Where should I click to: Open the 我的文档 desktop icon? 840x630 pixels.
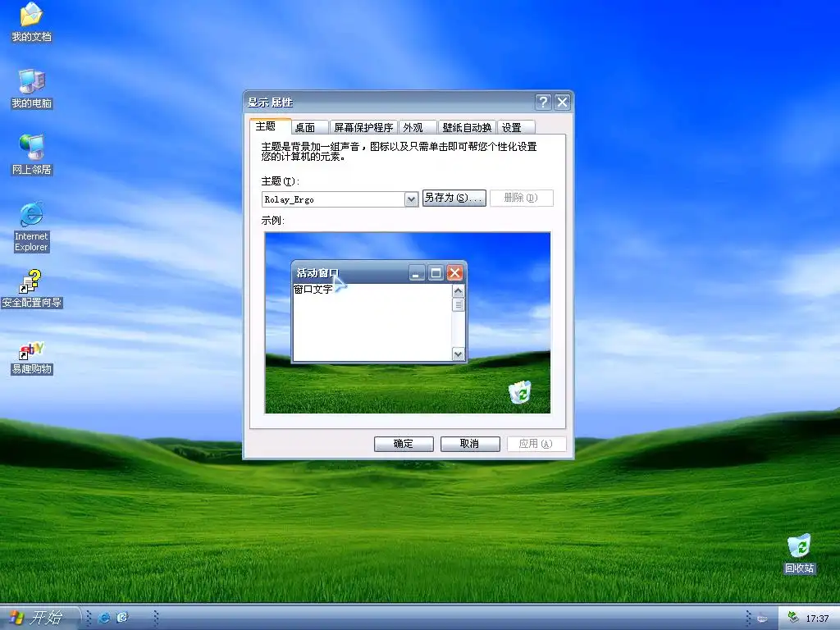31,21
